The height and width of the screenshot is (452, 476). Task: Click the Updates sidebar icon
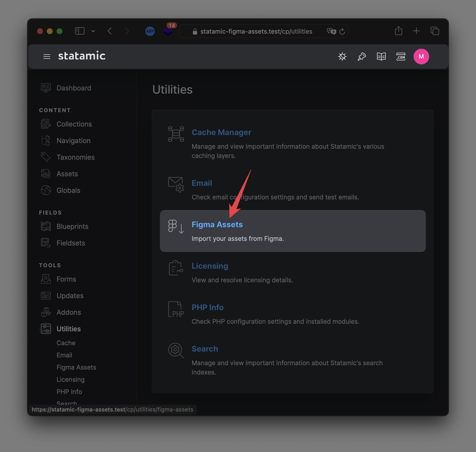tap(46, 296)
